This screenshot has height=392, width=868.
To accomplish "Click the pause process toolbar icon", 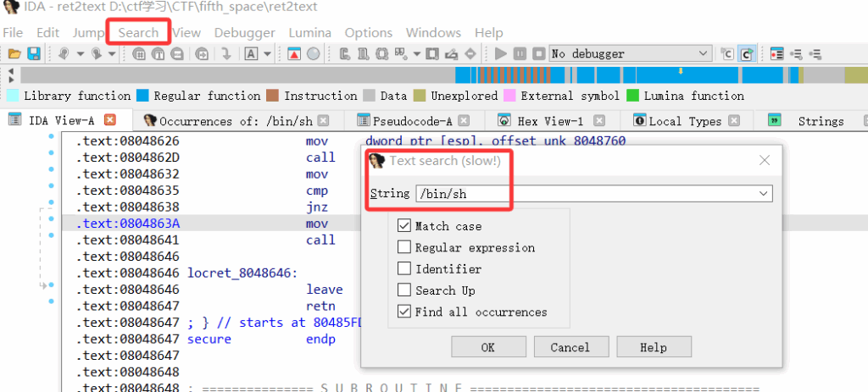I will [520, 54].
